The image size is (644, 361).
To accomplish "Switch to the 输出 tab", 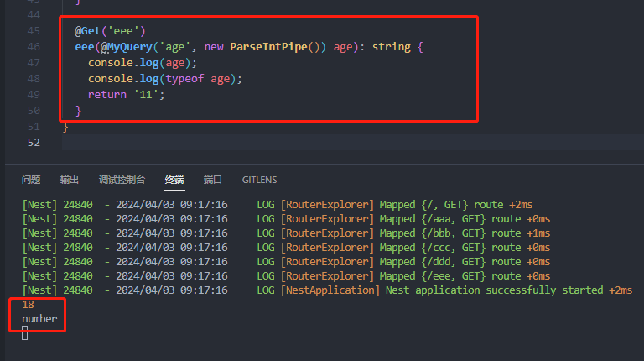I will click(x=69, y=180).
